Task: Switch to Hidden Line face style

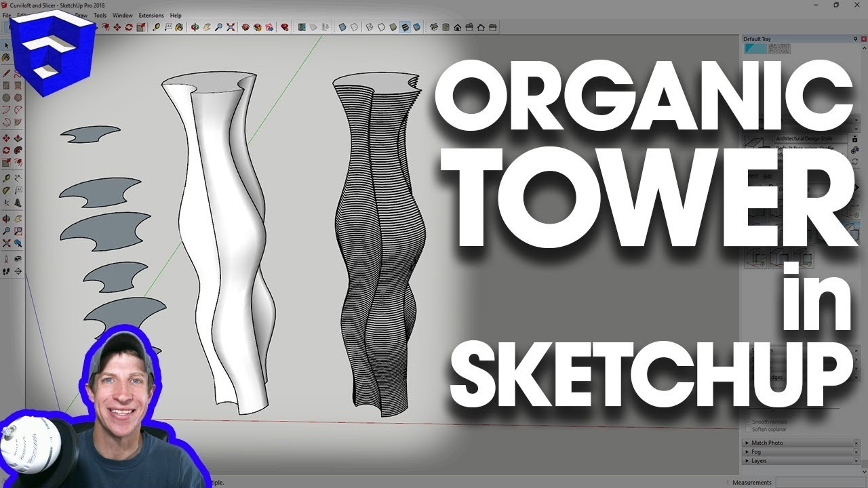Action: click(381, 27)
